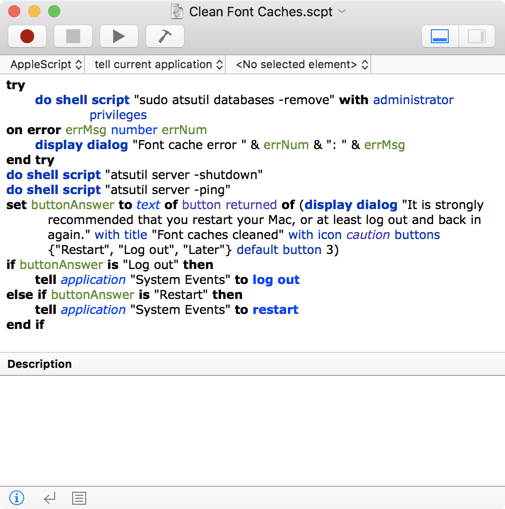The image size is (505, 509).
Task: Toggle the bottom accessory pane view
Action: pyautogui.click(x=440, y=36)
